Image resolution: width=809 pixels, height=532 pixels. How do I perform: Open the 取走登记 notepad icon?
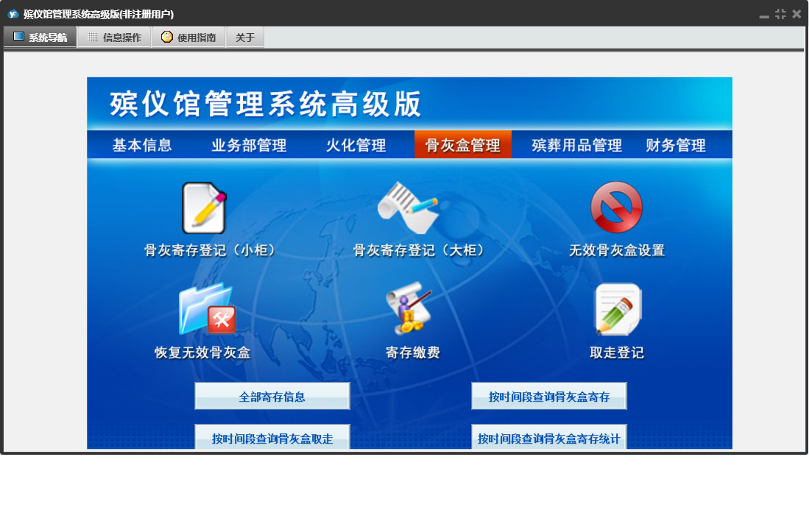618,310
